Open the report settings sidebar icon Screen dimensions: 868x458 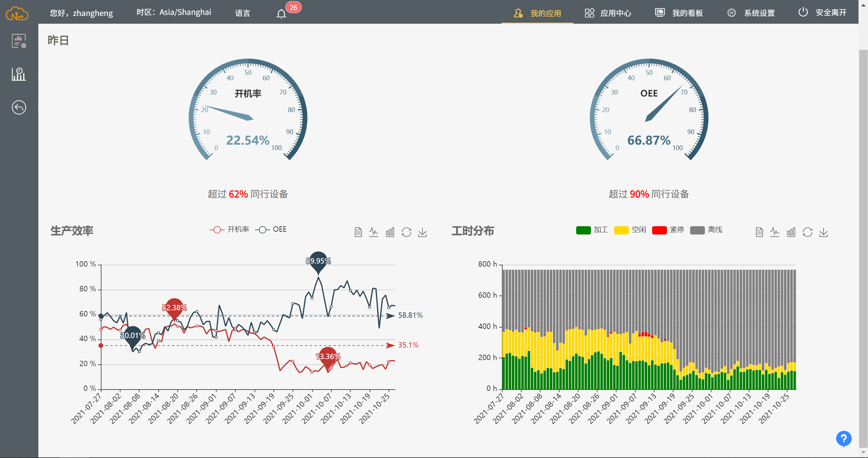pyautogui.click(x=19, y=41)
